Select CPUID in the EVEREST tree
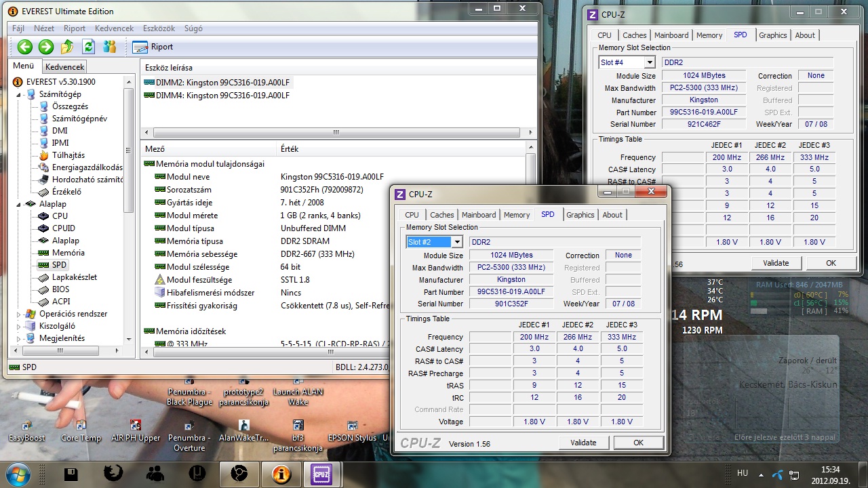This screenshot has width=868, height=488. tap(64, 228)
